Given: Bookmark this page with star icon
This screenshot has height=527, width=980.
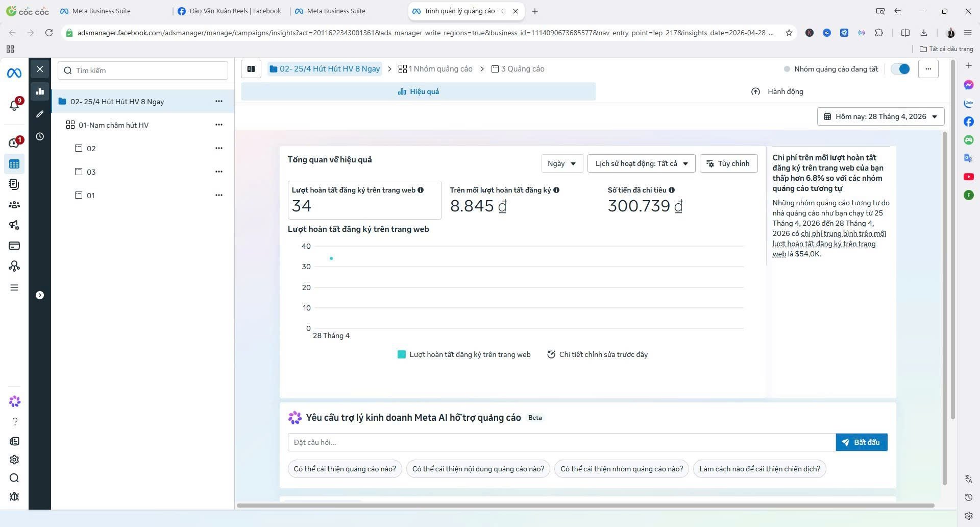Looking at the screenshot, I should click(x=789, y=33).
